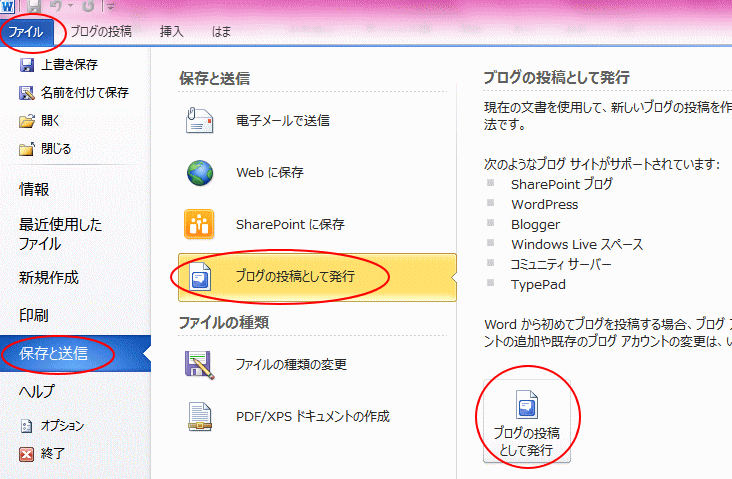Click the オプション icon
Viewport: 732px width, 479px height.
[x=27, y=426]
